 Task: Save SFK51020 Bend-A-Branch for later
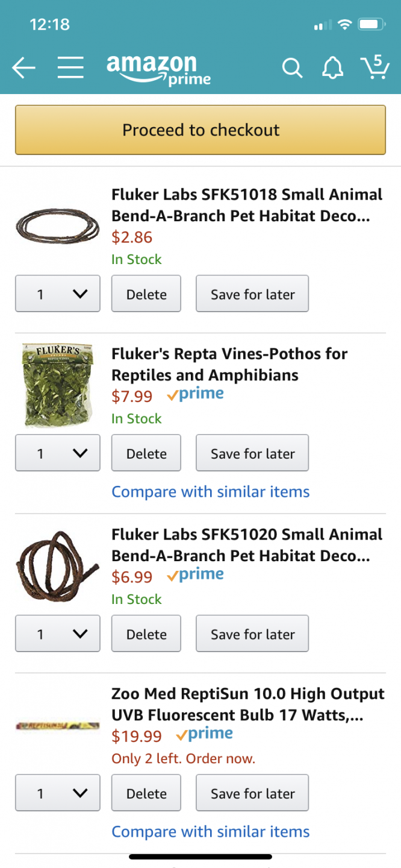coord(252,634)
